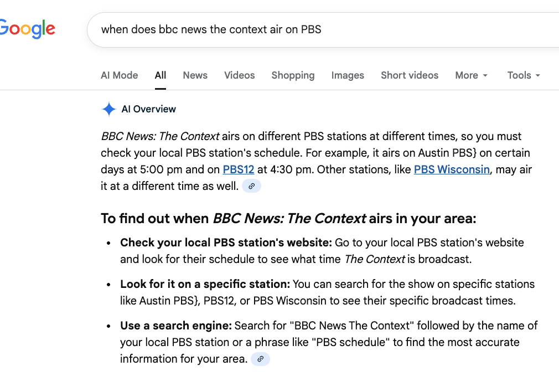Click the Google logo
This screenshot has height=392, width=559.
[x=28, y=29]
